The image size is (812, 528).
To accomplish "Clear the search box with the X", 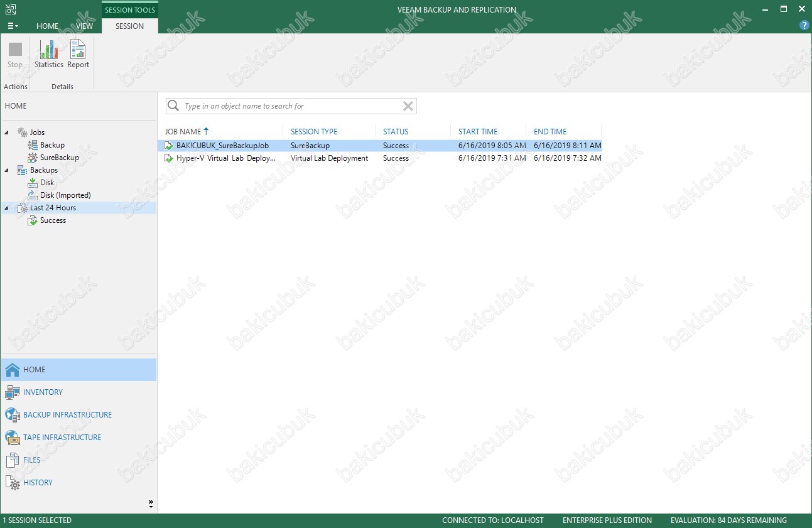I will coord(408,106).
